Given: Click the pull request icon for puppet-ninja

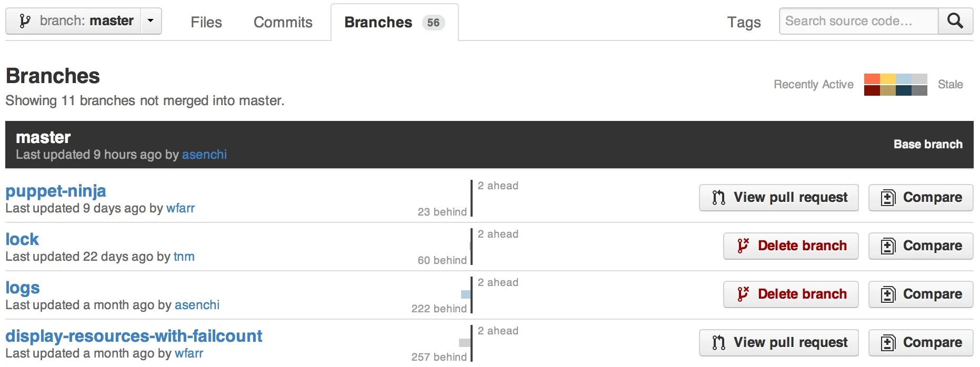Looking at the screenshot, I should (718, 198).
